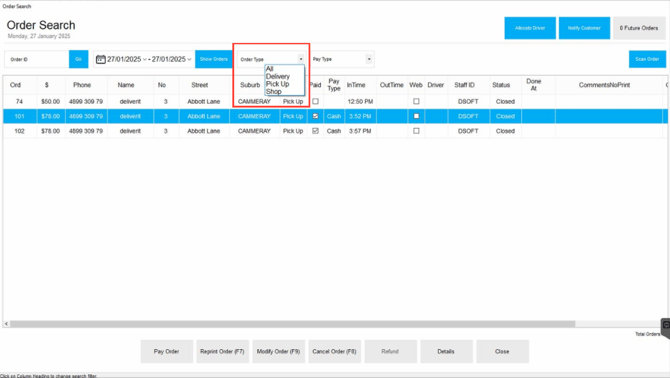Toggle Web checkbox for order 74

[x=416, y=102]
